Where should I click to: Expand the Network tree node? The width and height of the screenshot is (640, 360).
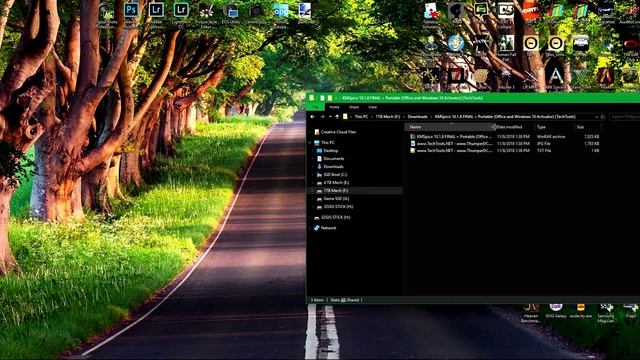click(x=311, y=228)
